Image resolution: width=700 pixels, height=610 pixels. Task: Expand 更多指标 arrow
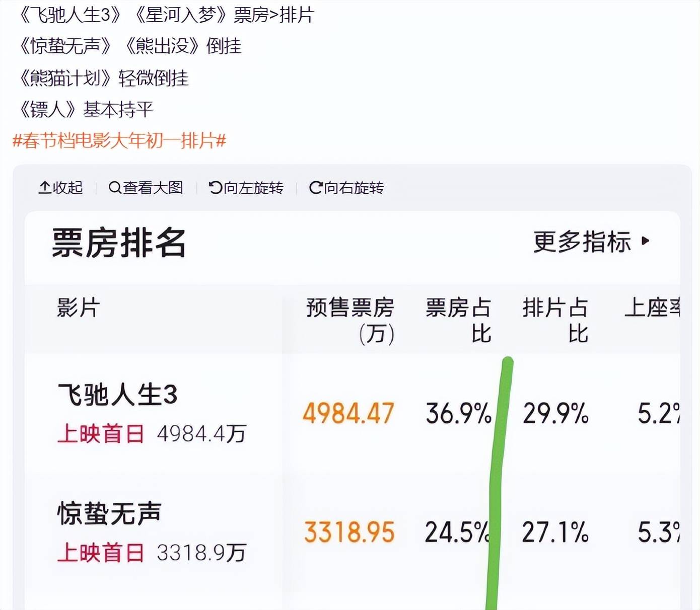(x=646, y=241)
